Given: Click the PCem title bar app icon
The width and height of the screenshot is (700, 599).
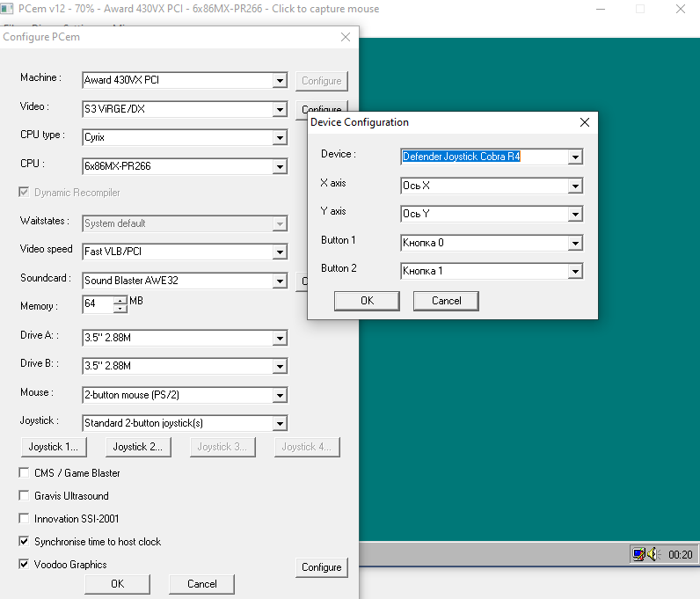Looking at the screenshot, I should (x=7, y=9).
